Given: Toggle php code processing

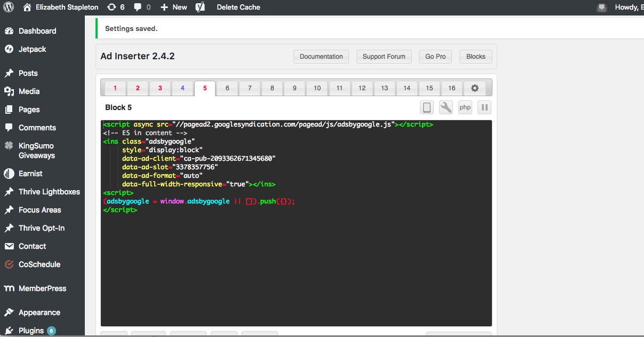Looking at the screenshot, I should (465, 107).
